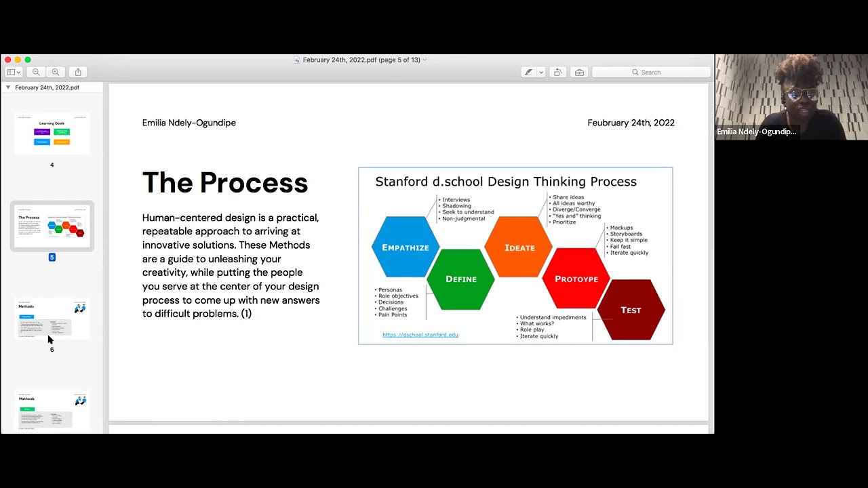Image resolution: width=868 pixels, height=488 pixels.
Task: Click the presenter webcam video tile
Action: click(x=791, y=97)
